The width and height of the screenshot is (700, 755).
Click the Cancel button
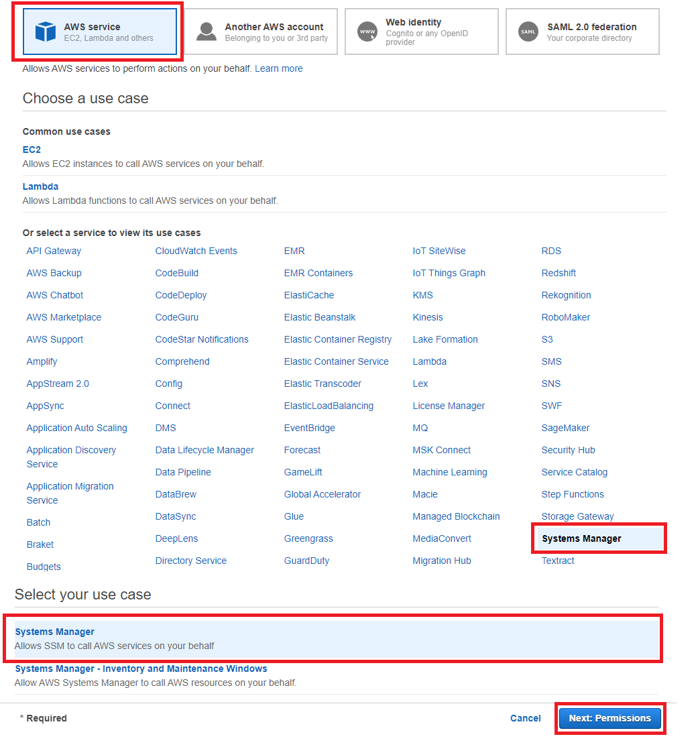(x=525, y=718)
